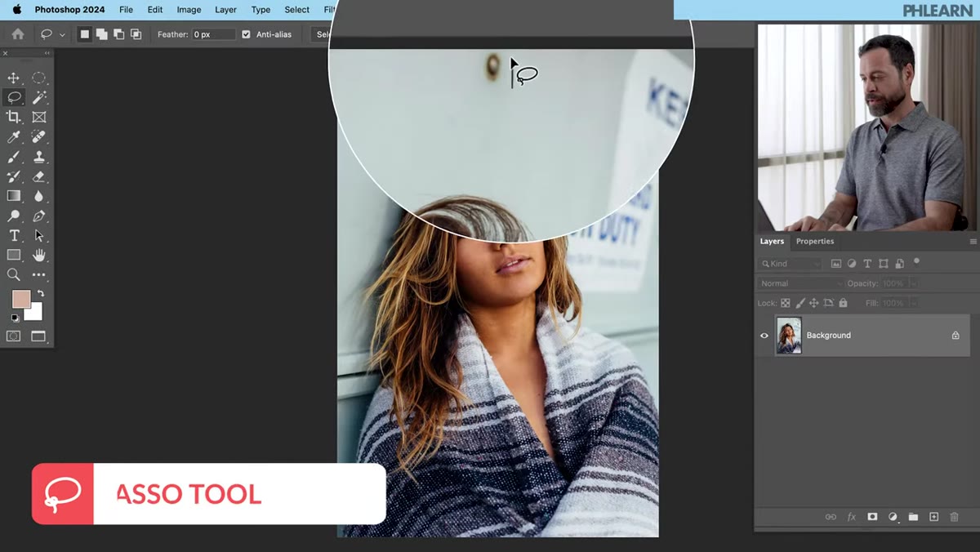Select the Move tool

pyautogui.click(x=14, y=78)
